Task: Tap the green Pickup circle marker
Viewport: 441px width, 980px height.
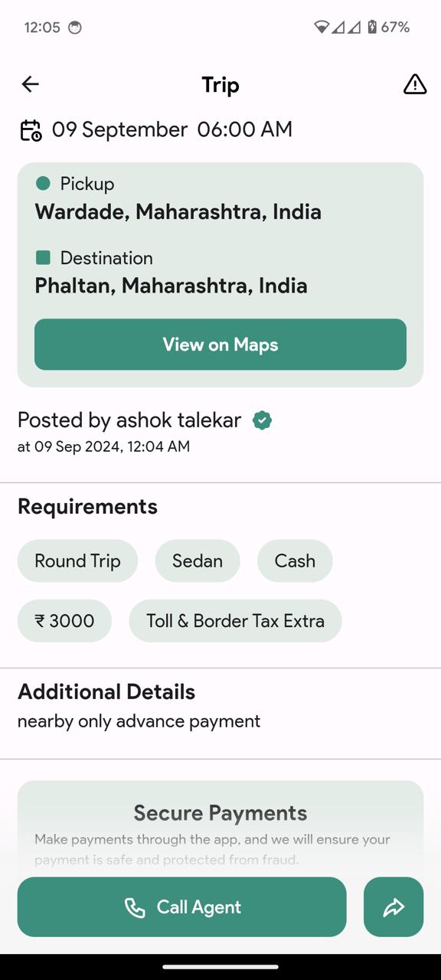Action: pyautogui.click(x=43, y=183)
